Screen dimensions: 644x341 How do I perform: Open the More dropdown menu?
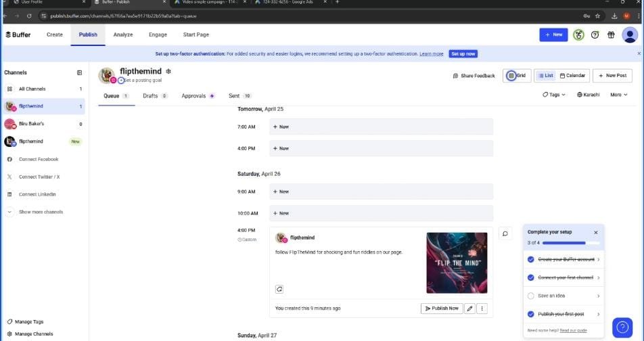coord(618,95)
